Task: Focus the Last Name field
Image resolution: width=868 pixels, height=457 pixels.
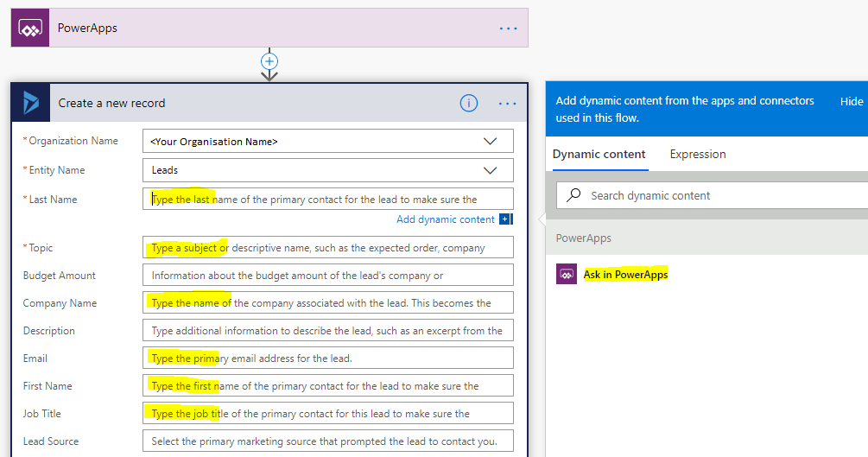Action: point(327,199)
